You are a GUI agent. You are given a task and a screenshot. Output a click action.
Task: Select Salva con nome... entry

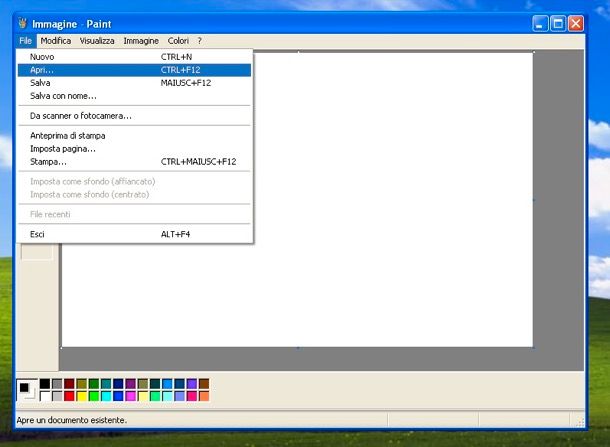click(x=134, y=96)
